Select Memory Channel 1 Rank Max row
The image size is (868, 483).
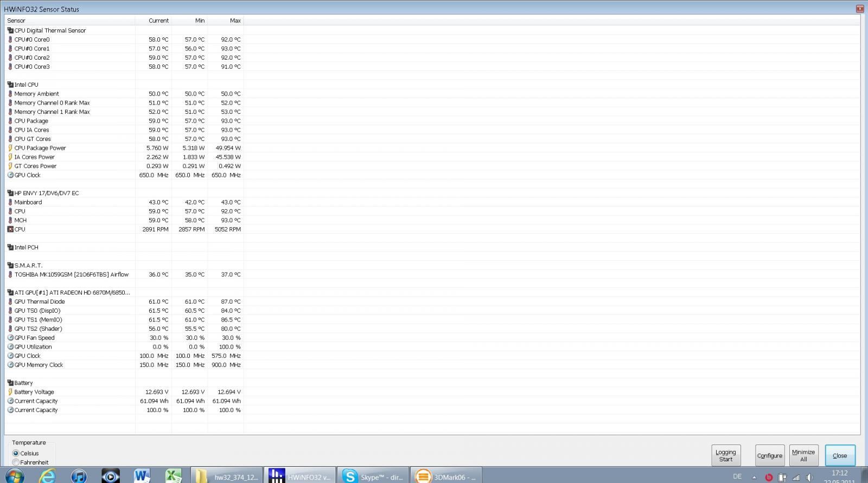(x=124, y=112)
